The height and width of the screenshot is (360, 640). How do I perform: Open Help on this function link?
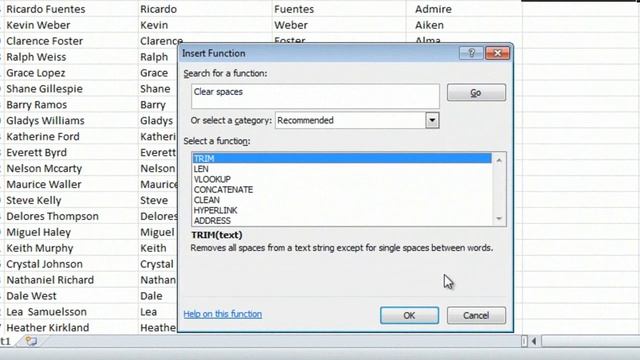tap(222, 314)
